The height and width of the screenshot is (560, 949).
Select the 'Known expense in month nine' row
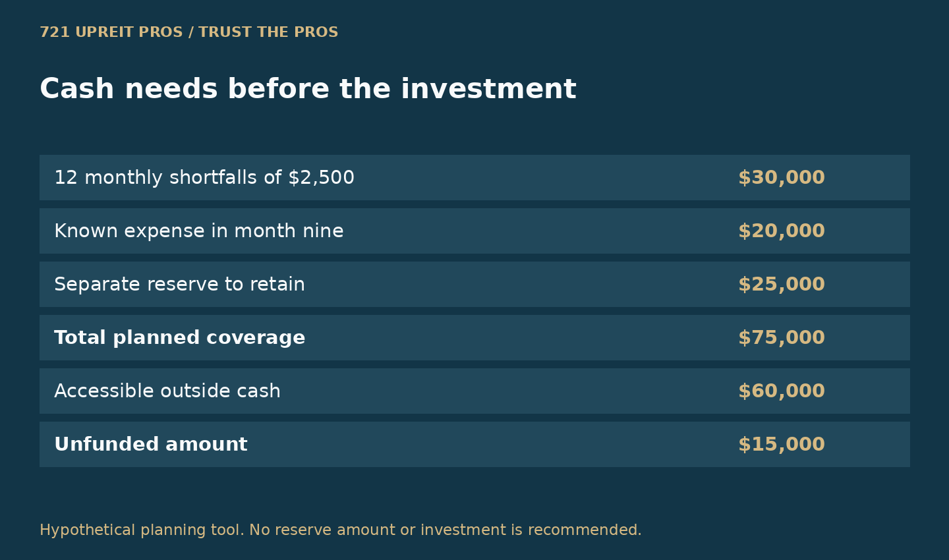(474, 231)
